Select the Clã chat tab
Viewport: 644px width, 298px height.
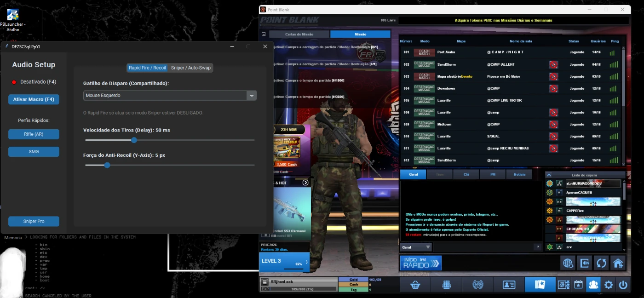pos(466,175)
